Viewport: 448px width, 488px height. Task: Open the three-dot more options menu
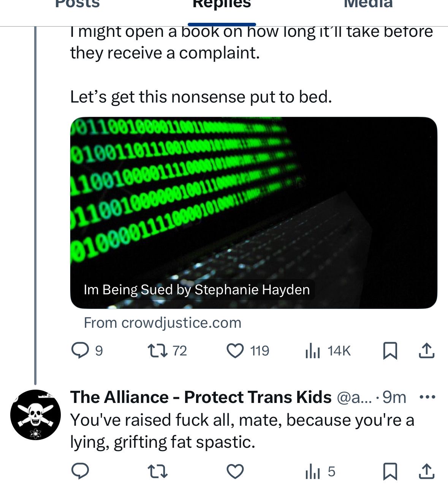click(x=427, y=397)
